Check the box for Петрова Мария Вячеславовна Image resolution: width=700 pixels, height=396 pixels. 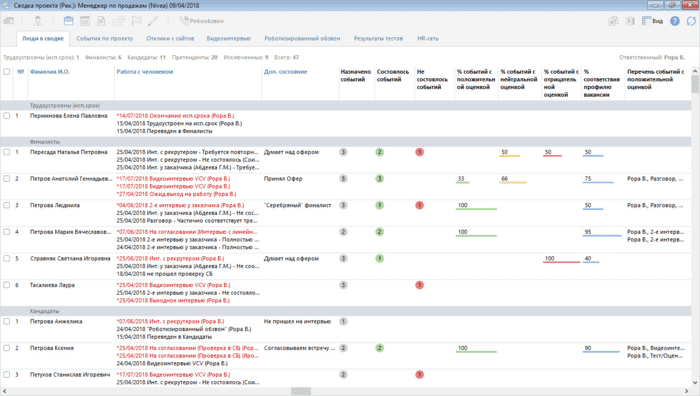point(7,232)
